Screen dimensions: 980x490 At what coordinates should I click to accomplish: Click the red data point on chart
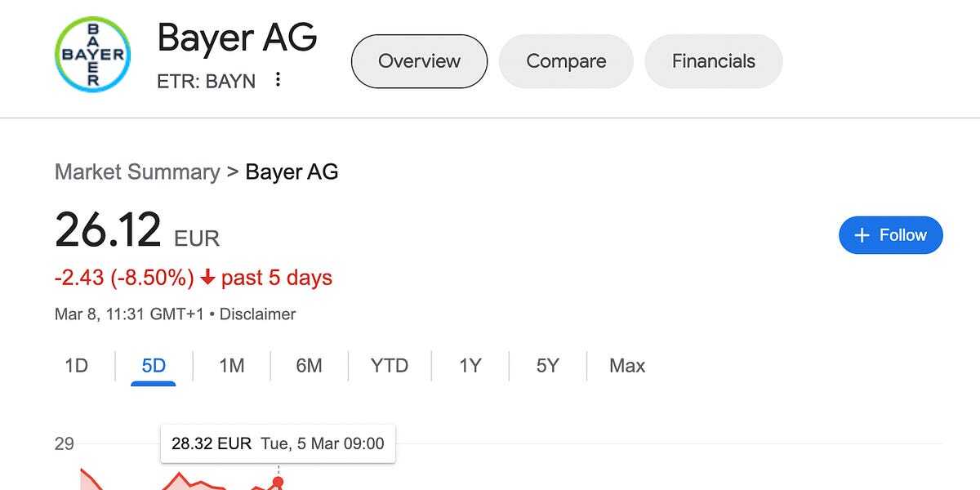(x=278, y=482)
